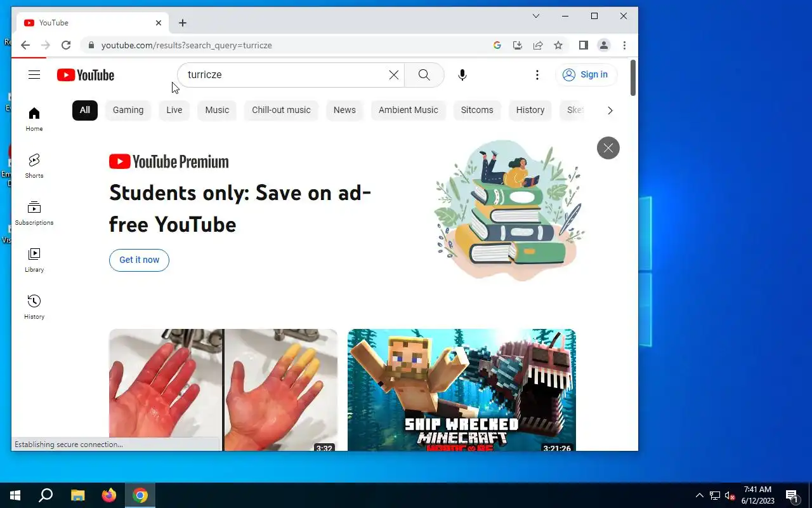
Task: Click in the YouTube search input field
Action: (285, 75)
